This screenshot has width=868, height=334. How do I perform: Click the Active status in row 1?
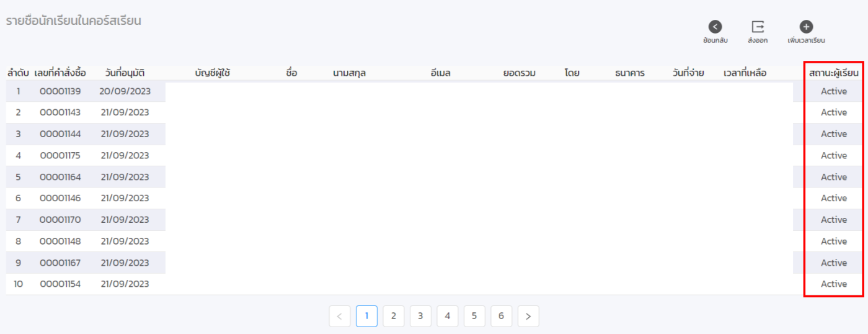pyautogui.click(x=833, y=91)
